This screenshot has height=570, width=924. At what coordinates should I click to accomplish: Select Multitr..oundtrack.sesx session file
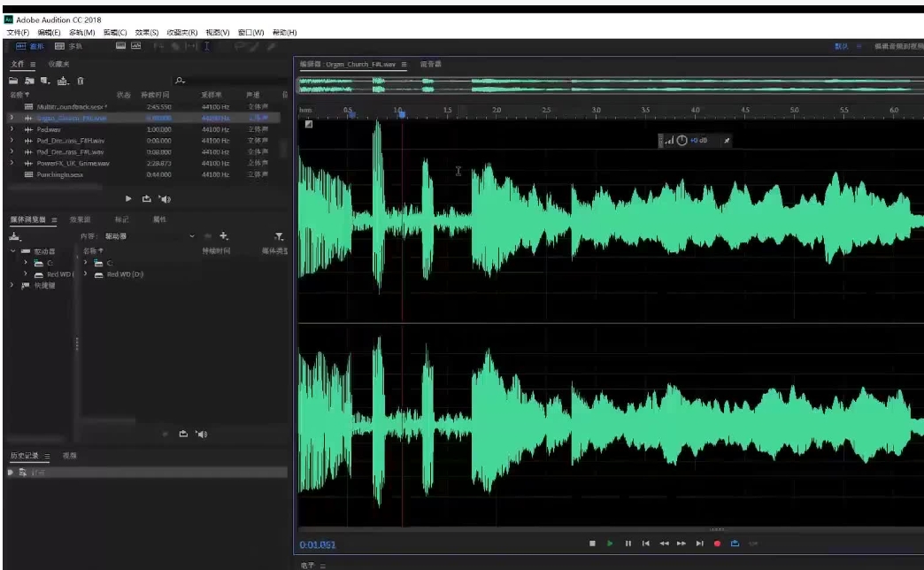72,107
